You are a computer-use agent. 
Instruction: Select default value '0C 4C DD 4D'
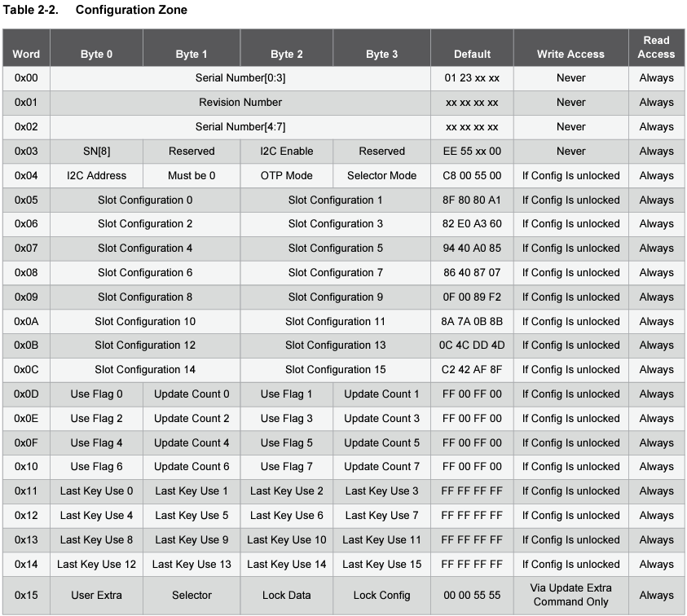coord(472,345)
